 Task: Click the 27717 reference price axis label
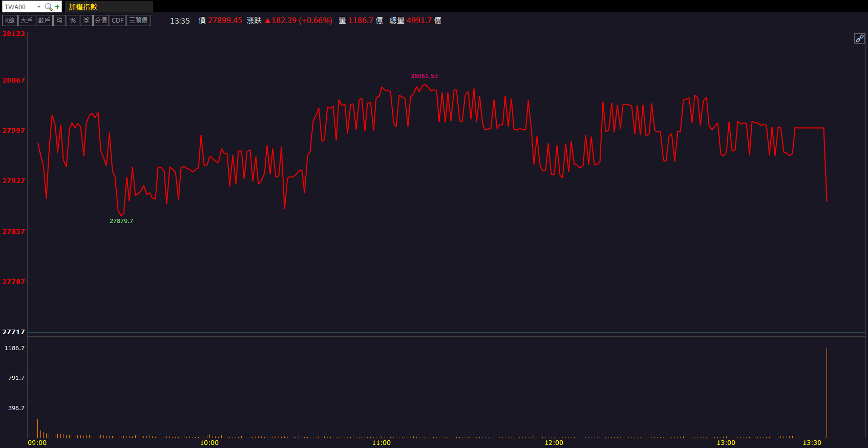[13, 332]
